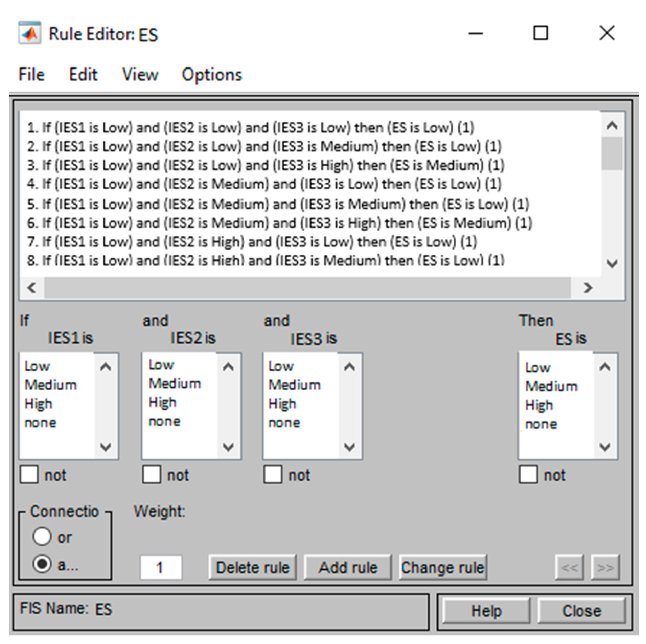The image size is (646, 644).
Task: Go to next rule with >> button
Action: 605,567
